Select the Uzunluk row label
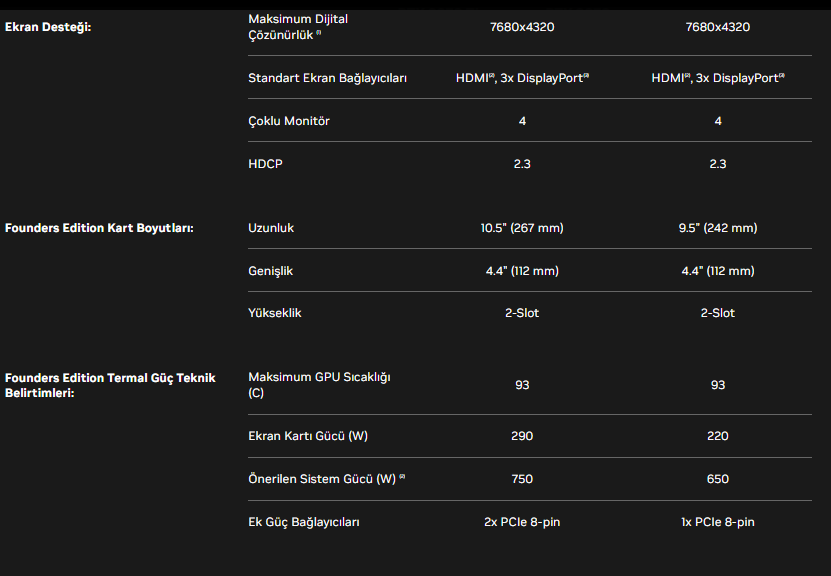This screenshot has width=831, height=576. 271,228
